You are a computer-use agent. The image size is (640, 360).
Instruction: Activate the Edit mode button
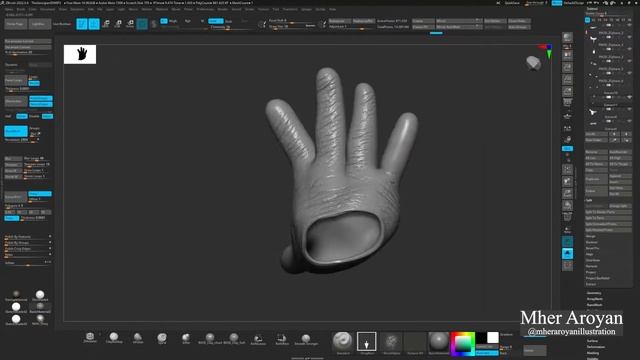click(x=82, y=24)
